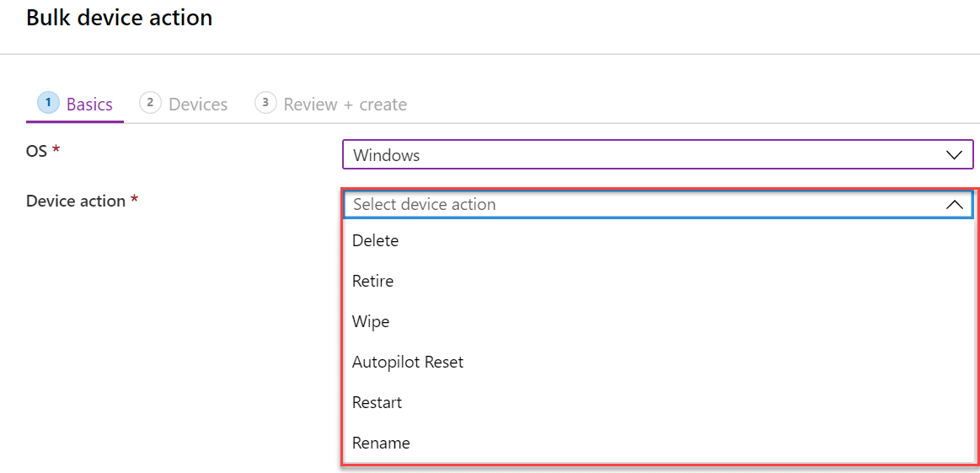Choose Delete from device actions

tap(657, 240)
